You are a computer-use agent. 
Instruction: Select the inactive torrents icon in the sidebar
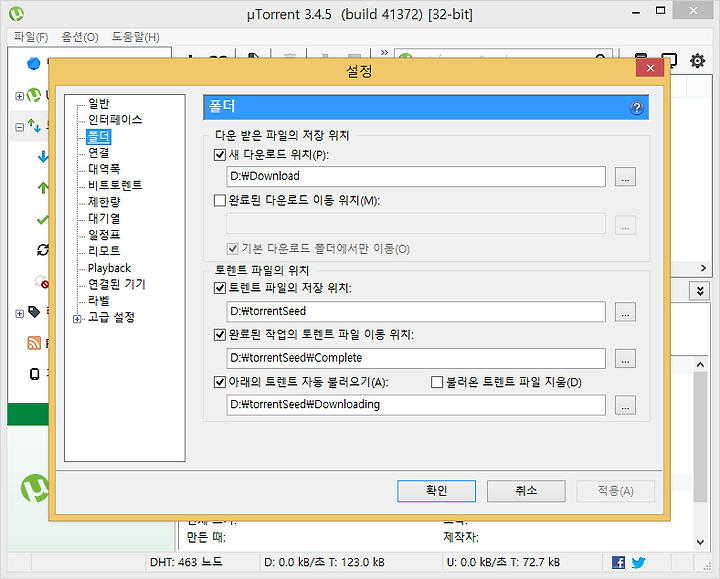click(42, 281)
